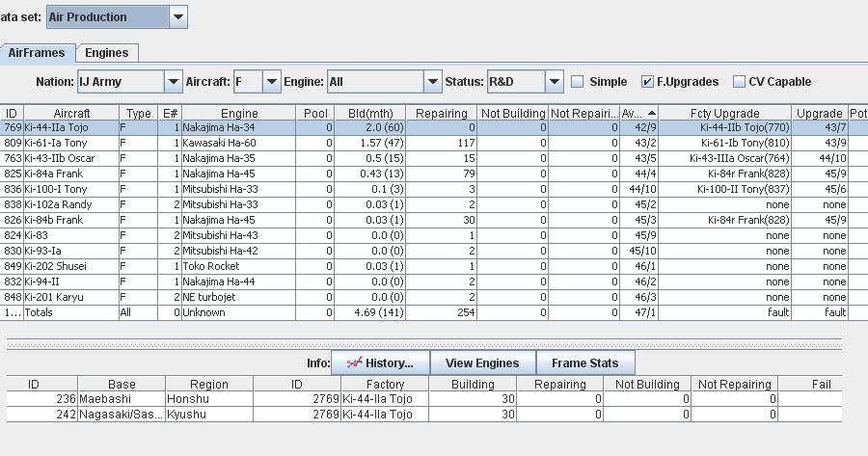Click the View Engines button
The height and width of the screenshot is (456, 868).
(482, 363)
